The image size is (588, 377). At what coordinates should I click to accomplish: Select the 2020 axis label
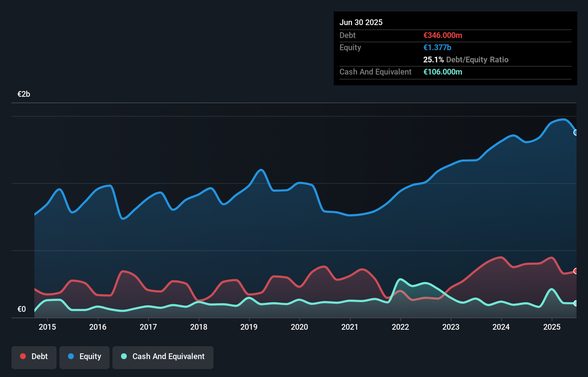(300, 327)
